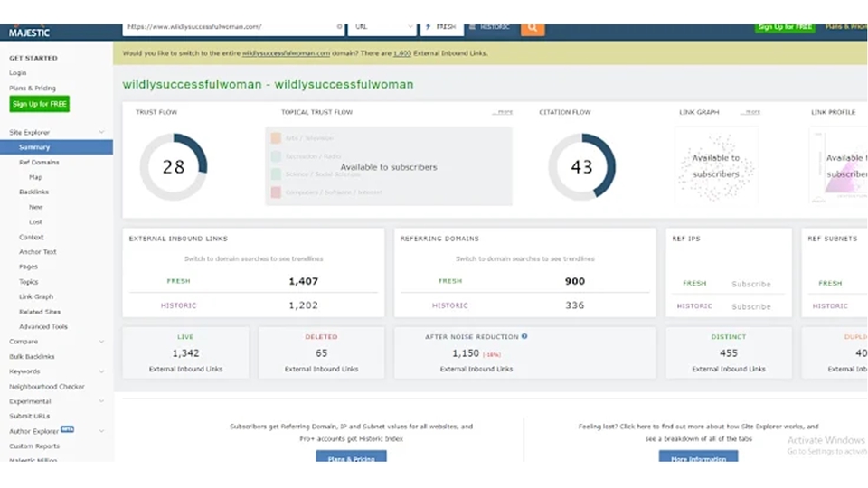This screenshot has height=488, width=868.
Task: Open Context in the sidebar
Action: pos(31,237)
